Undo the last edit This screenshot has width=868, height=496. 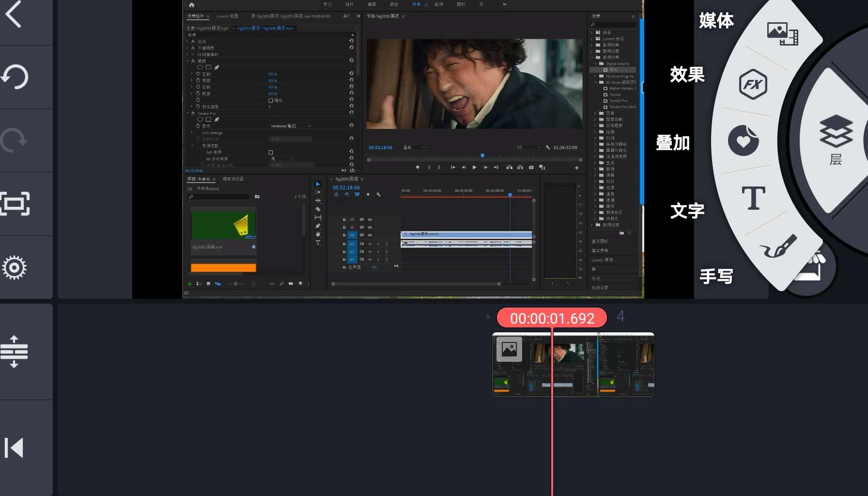tap(15, 77)
